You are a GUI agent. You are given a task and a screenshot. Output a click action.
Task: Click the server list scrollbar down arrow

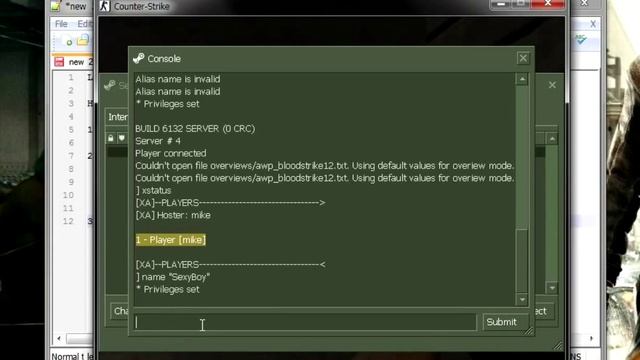(x=552, y=288)
